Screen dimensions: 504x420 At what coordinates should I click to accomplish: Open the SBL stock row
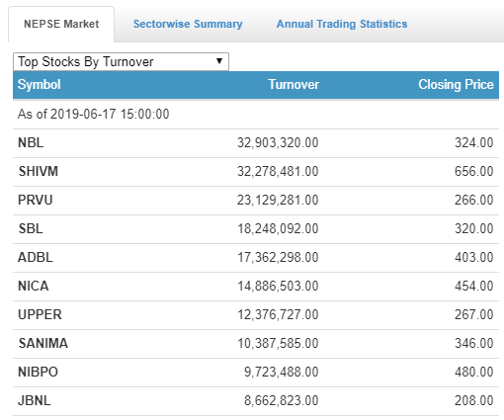[x=256, y=228]
